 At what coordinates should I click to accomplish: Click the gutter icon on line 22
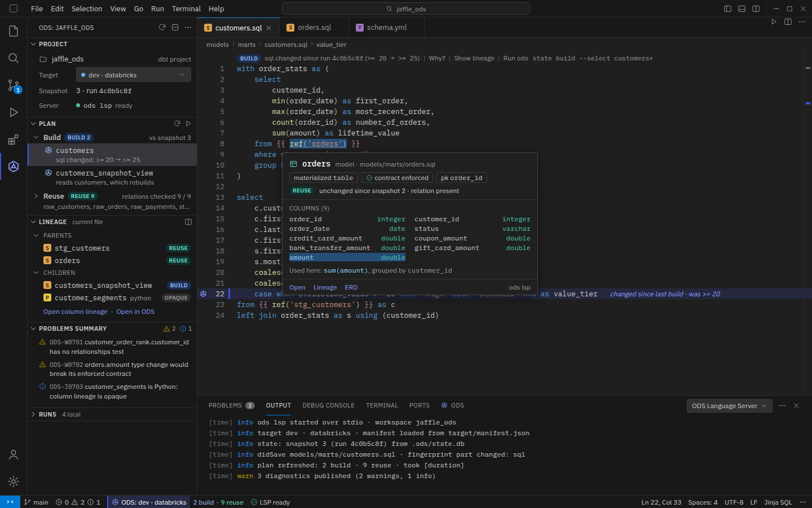(x=204, y=294)
